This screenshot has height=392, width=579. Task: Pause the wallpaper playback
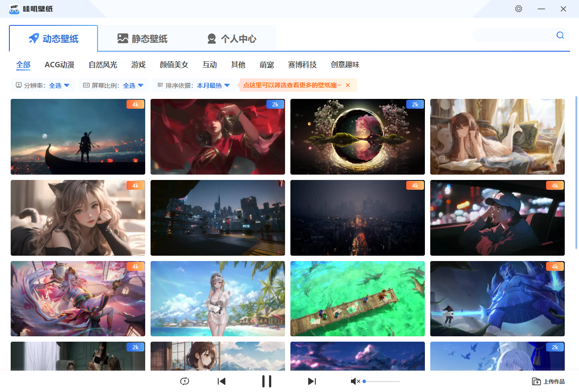[x=267, y=381]
